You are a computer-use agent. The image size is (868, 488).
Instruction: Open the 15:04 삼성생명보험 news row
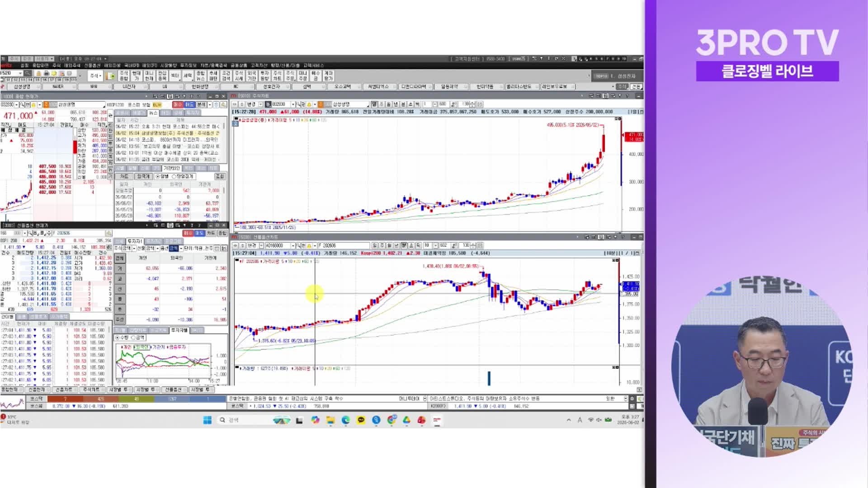pos(167,133)
